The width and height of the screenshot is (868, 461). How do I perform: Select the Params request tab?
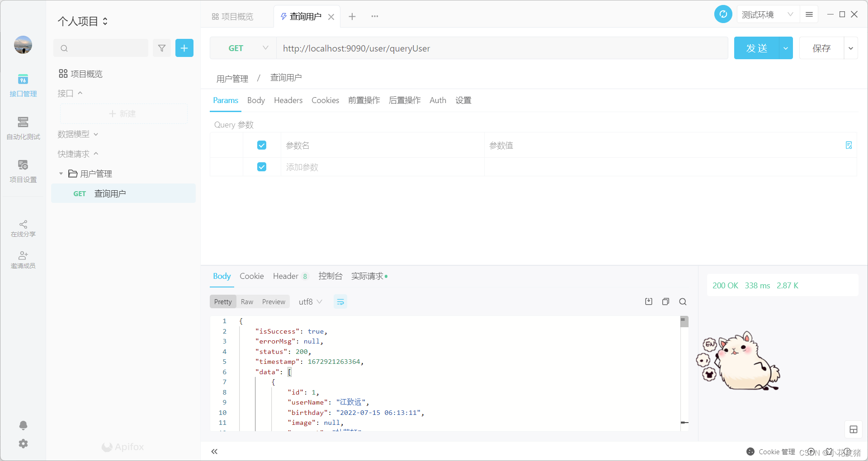point(226,100)
